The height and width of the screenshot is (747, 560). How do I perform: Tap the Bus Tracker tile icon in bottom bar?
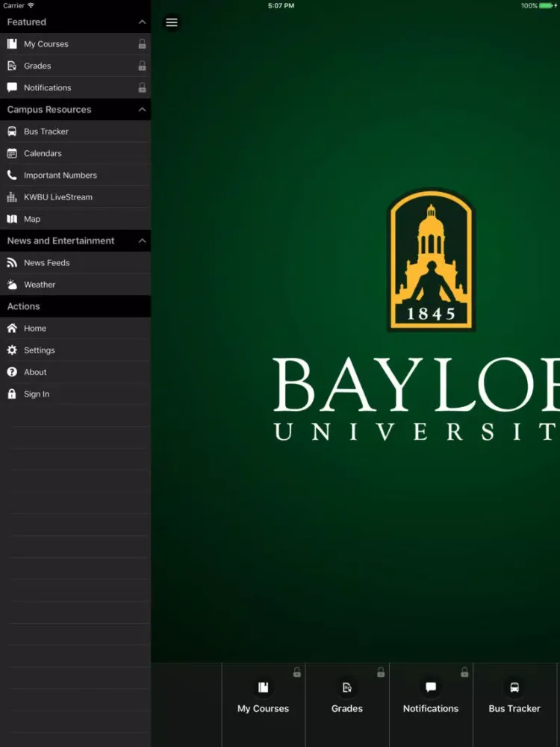[x=514, y=687]
